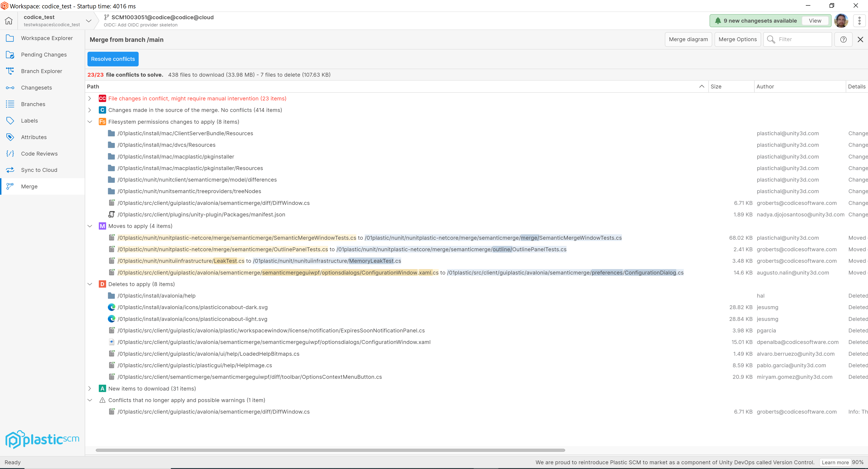Open the Branches list

coord(33,104)
